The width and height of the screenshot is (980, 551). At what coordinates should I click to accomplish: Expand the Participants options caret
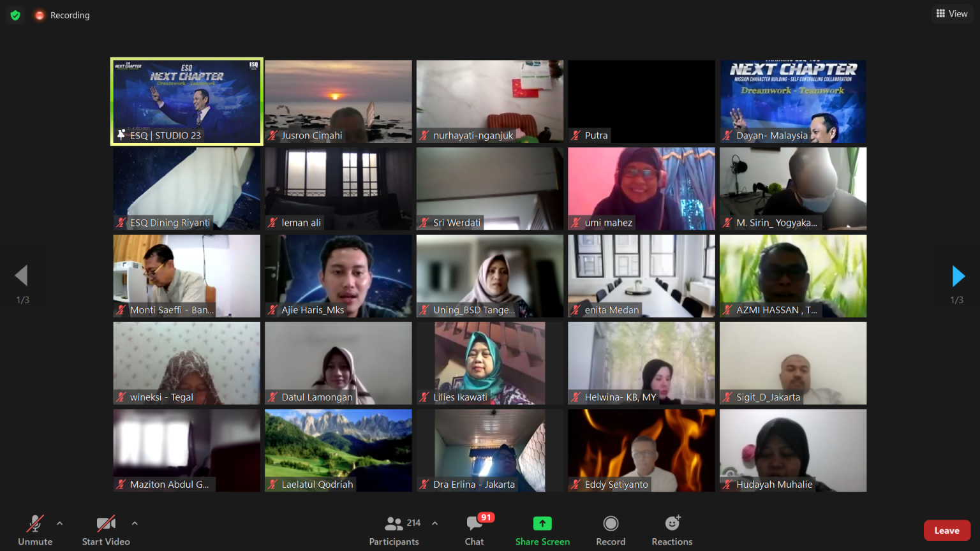[x=435, y=523]
